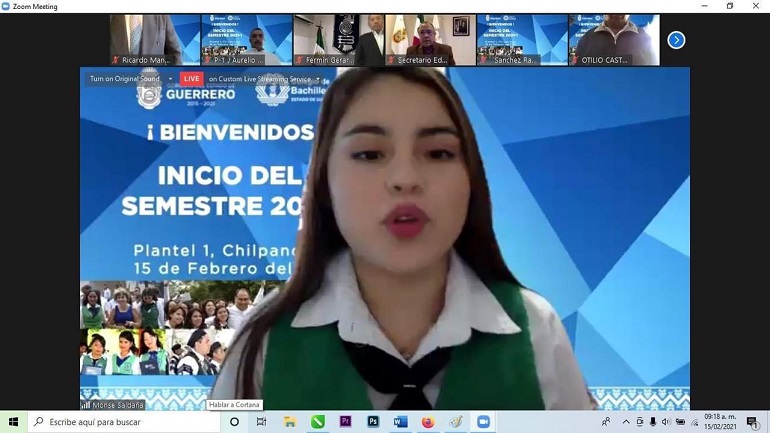Minimize the Zoom Meeting window
This screenshot has height=433, width=770.
705,6
